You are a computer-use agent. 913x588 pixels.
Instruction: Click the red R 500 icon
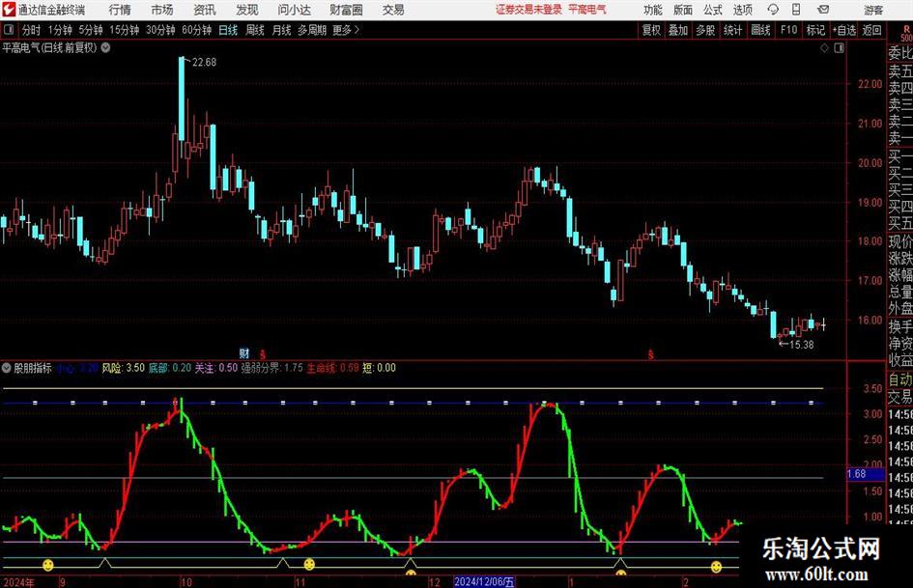click(x=906, y=33)
